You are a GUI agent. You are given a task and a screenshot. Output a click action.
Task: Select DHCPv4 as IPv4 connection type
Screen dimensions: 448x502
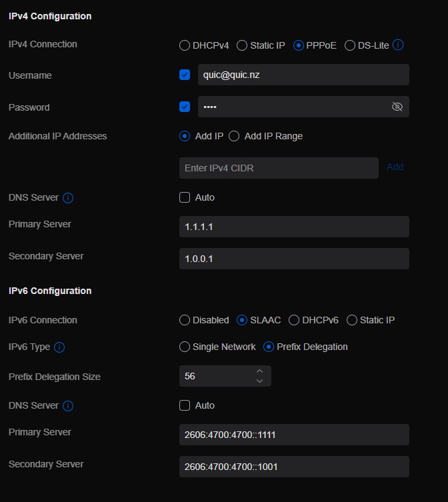[x=185, y=45]
